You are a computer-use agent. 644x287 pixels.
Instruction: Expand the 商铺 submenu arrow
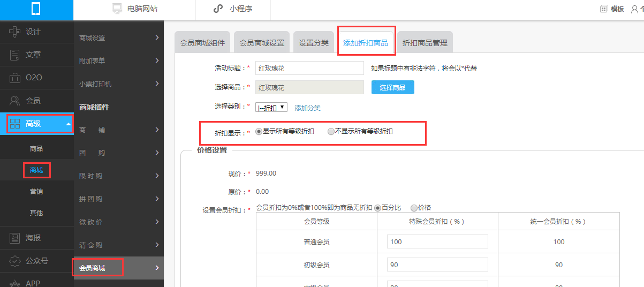(x=157, y=130)
